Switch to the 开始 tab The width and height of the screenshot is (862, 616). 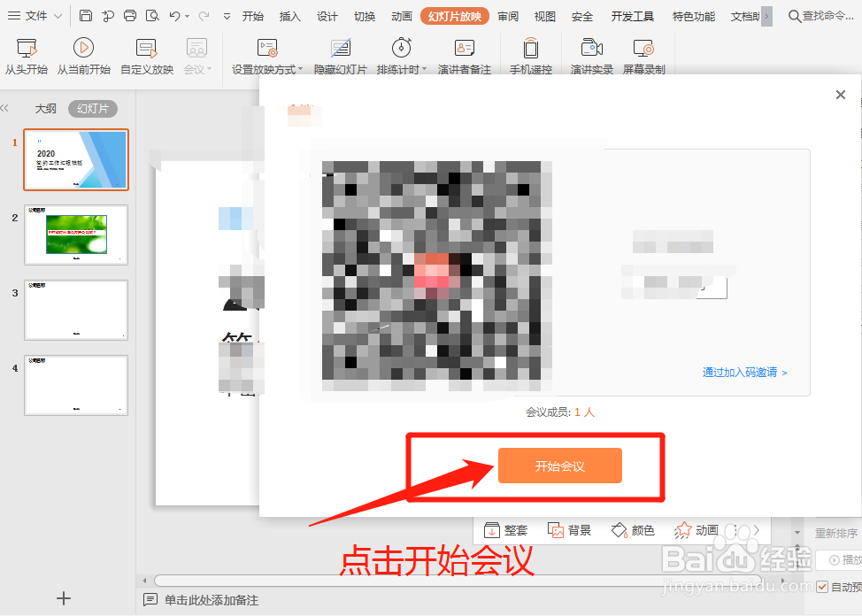pos(253,17)
